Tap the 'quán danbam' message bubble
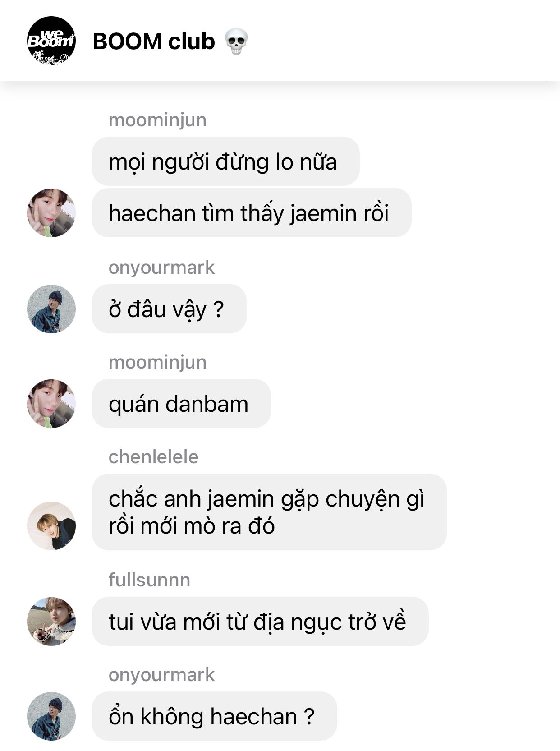 [x=181, y=404]
